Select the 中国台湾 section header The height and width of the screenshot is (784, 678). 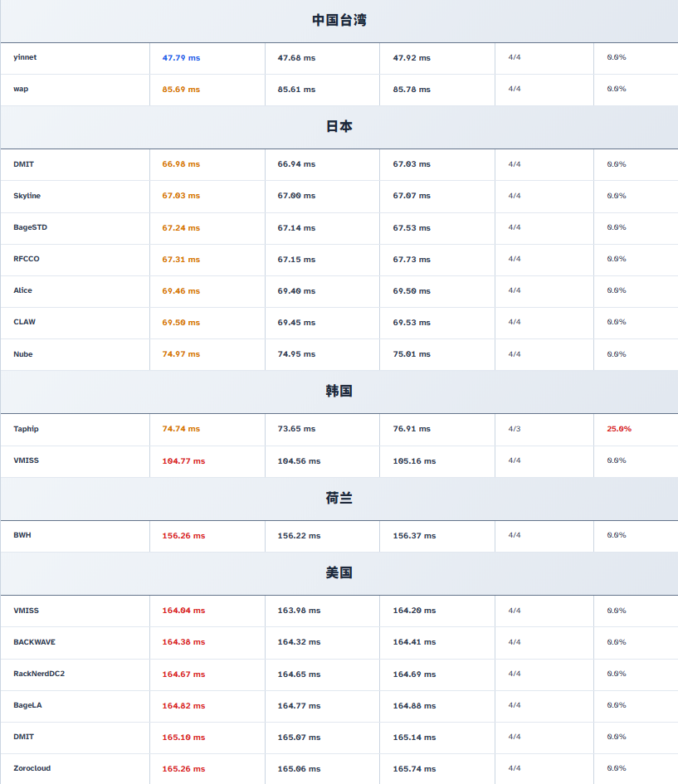[339, 21]
